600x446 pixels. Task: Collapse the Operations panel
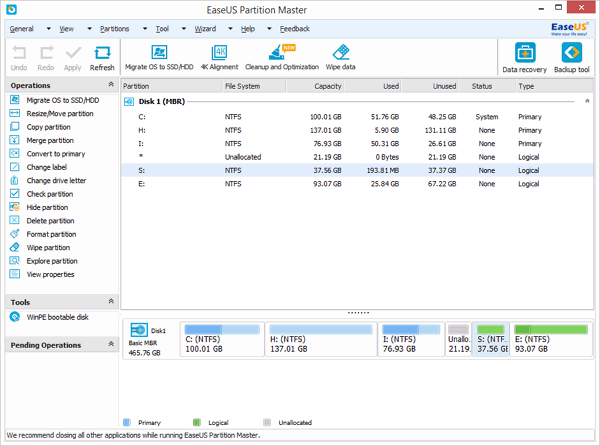pyautogui.click(x=110, y=86)
